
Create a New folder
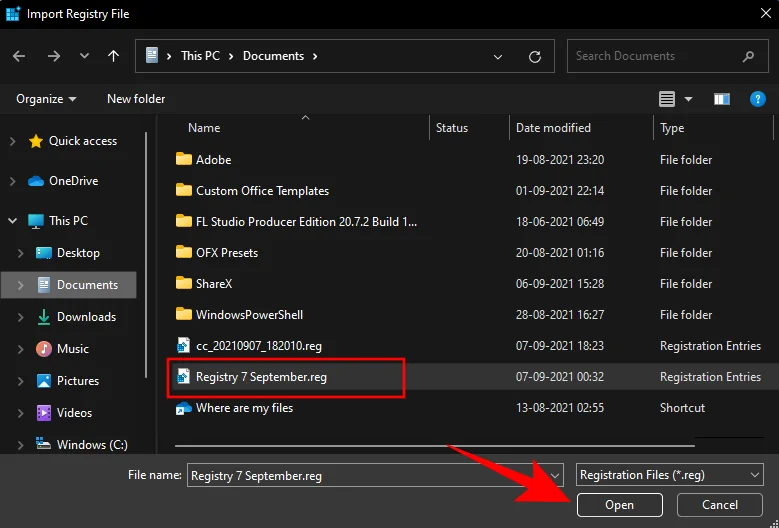(x=136, y=99)
